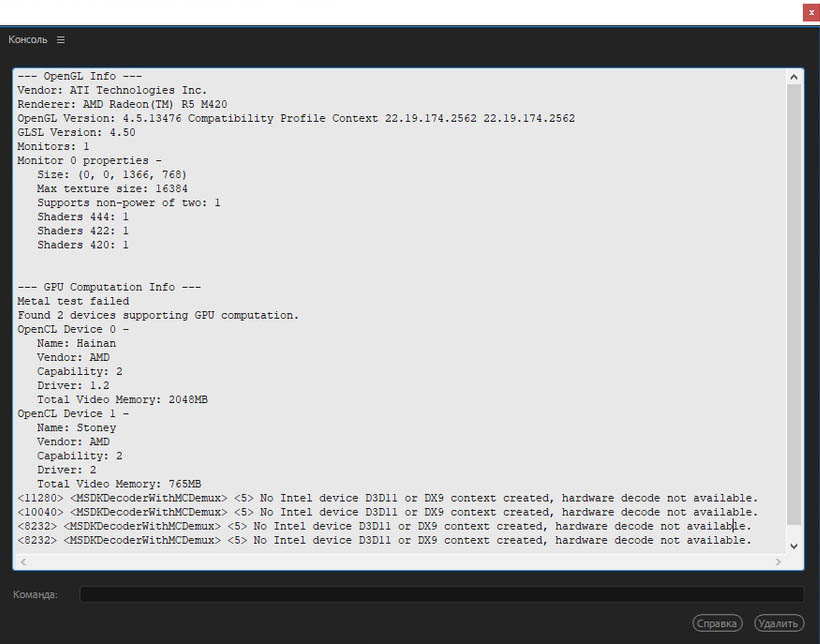820x644 pixels.
Task: Click the 'Name: Stoney' line
Action: click(76, 428)
